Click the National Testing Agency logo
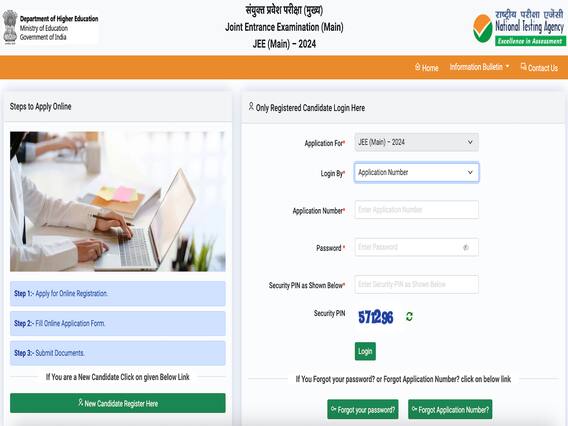The image size is (568, 426). coord(518,28)
